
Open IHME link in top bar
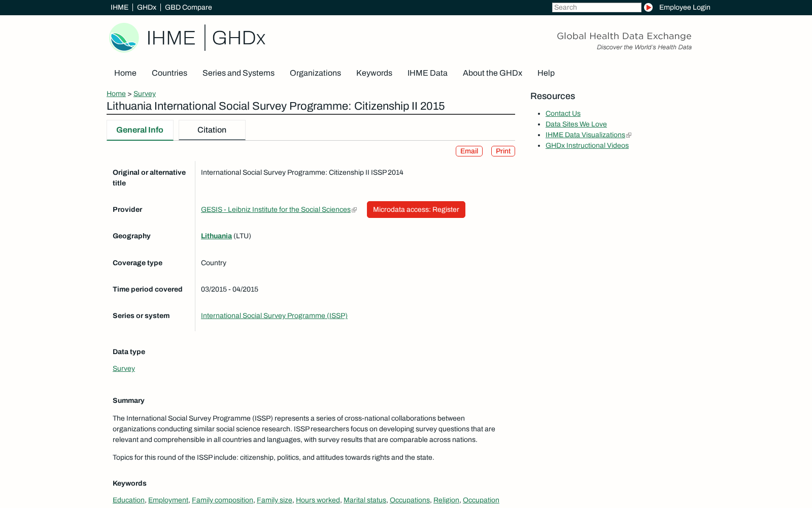tap(119, 7)
